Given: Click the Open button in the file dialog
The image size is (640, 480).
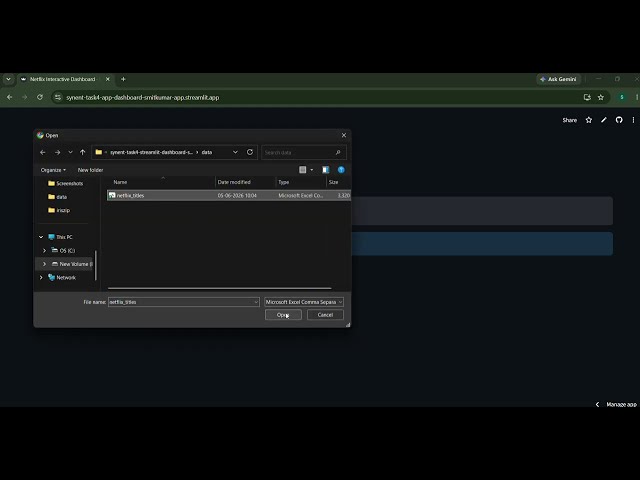Looking at the screenshot, I should [283, 315].
